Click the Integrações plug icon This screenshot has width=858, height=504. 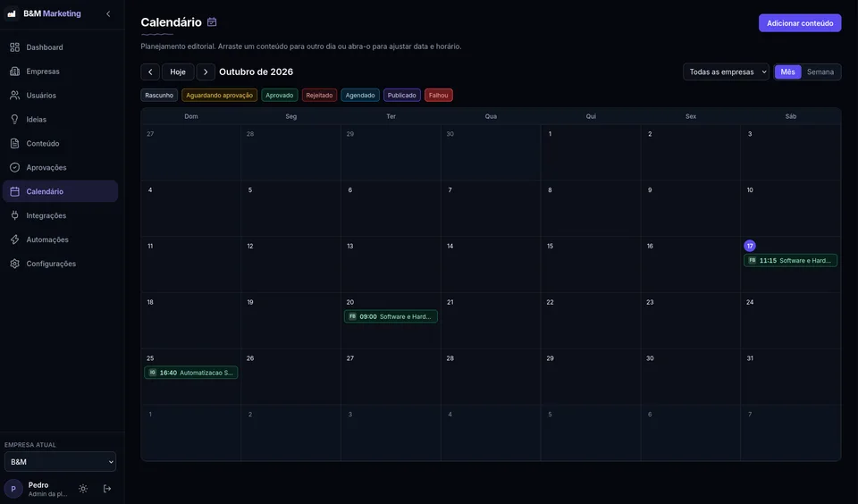(15, 215)
